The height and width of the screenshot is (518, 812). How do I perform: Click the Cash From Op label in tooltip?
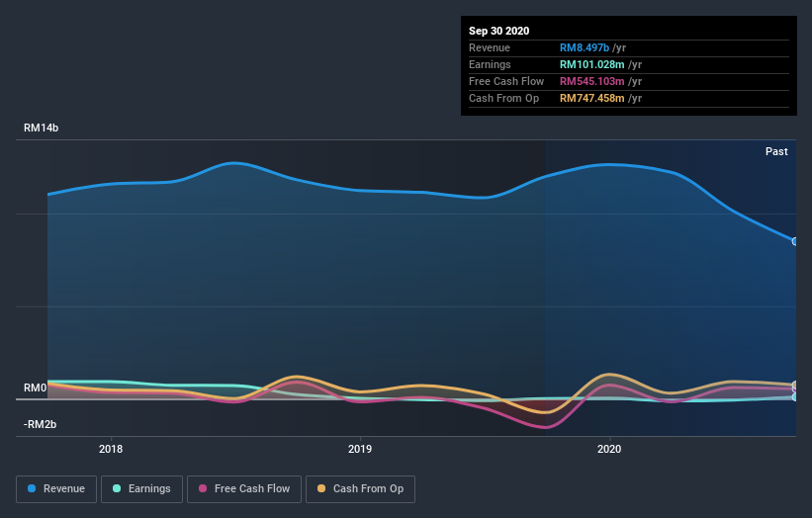coord(503,98)
